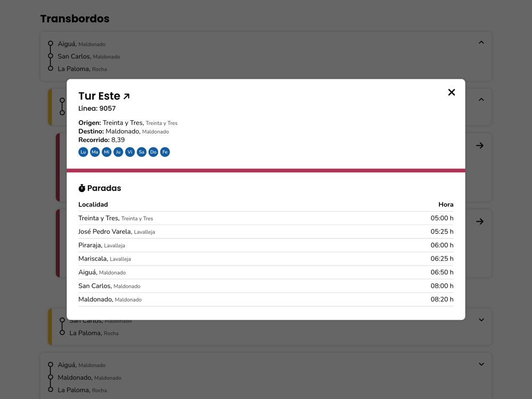
Task: Click the Piraraja stop row
Action: (x=266, y=245)
